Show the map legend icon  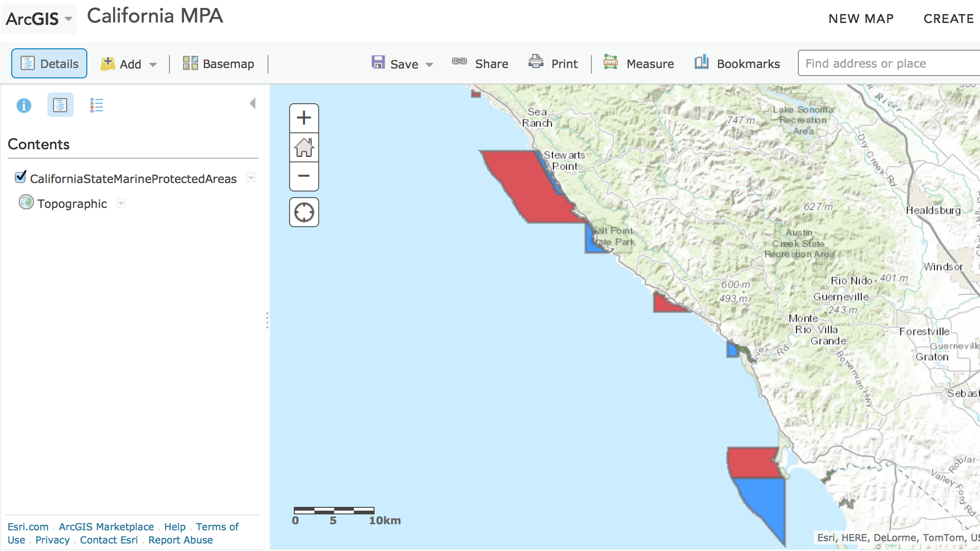(96, 105)
